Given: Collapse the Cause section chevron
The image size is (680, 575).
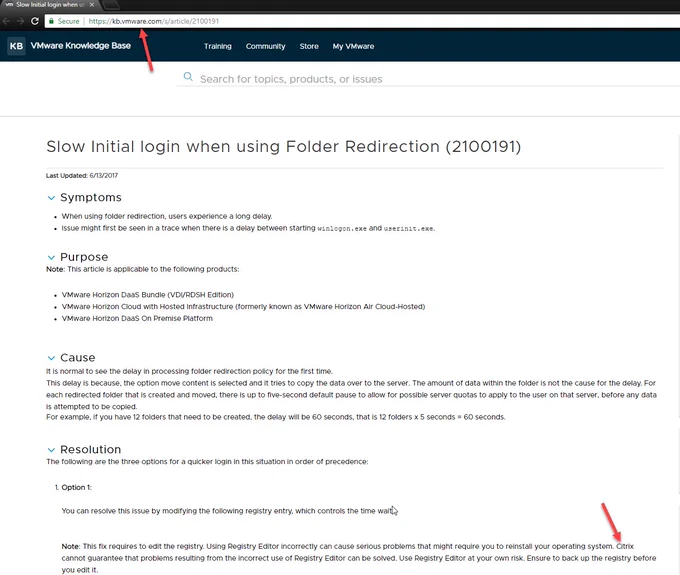Looking at the screenshot, I should pyautogui.click(x=51, y=358).
